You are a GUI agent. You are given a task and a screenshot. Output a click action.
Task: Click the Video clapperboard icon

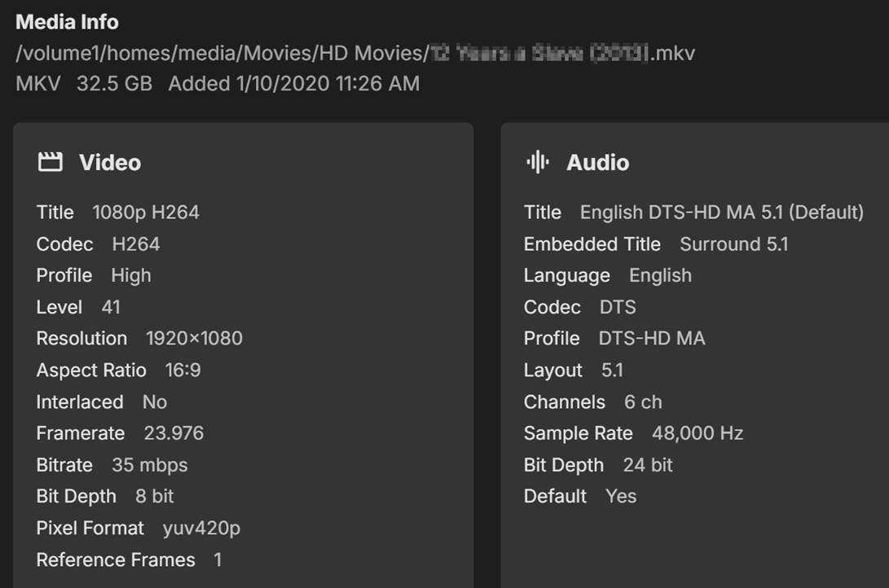tap(50, 163)
